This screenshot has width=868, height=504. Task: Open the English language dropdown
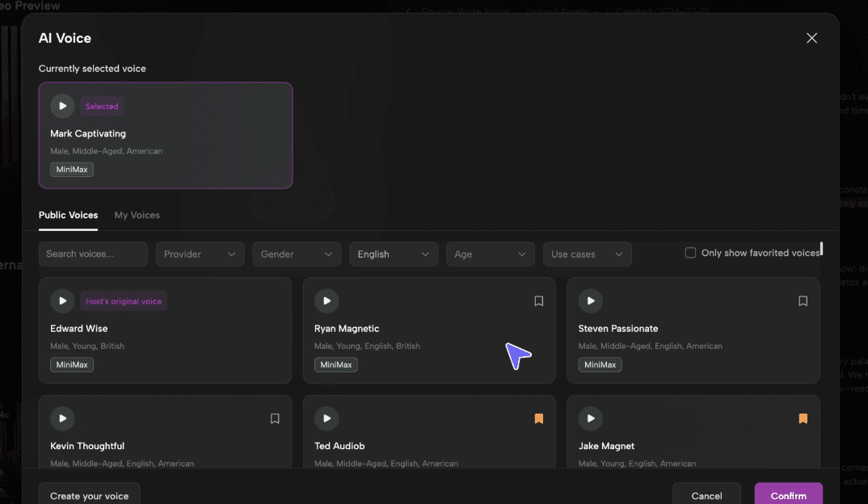point(394,254)
